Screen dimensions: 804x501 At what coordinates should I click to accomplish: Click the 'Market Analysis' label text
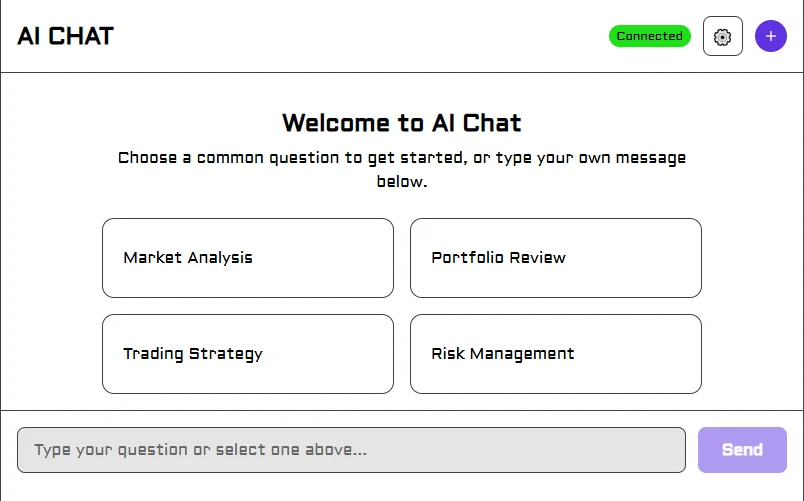coord(188,258)
